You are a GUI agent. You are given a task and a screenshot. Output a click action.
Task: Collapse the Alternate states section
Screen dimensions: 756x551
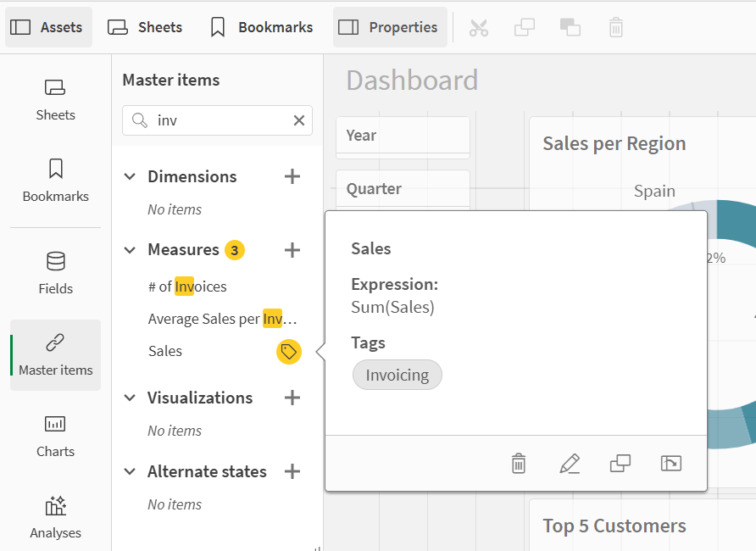click(130, 471)
